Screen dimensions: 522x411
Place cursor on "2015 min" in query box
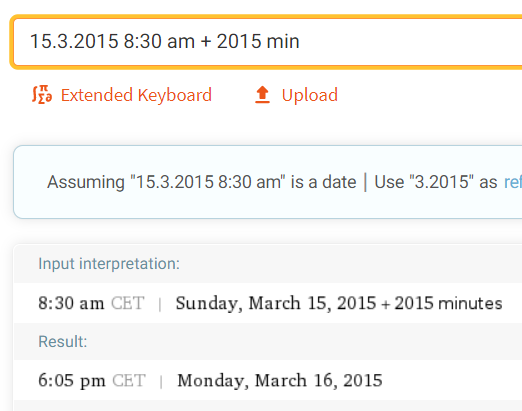click(258, 41)
